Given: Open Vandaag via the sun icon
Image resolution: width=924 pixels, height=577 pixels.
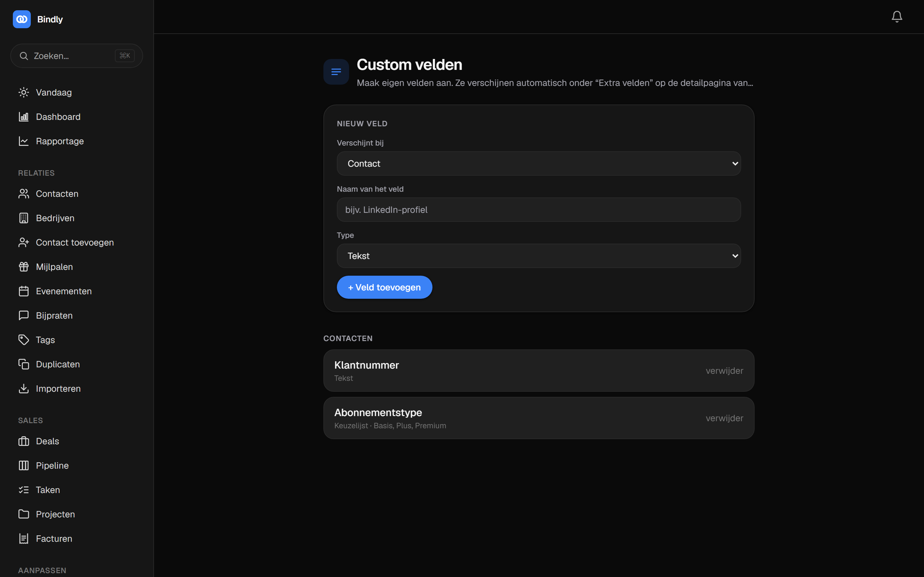Looking at the screenshot, I should coord(24,92).
